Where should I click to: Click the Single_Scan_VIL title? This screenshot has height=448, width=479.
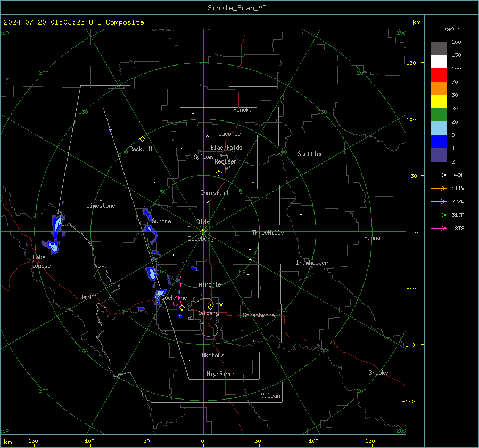239,8
